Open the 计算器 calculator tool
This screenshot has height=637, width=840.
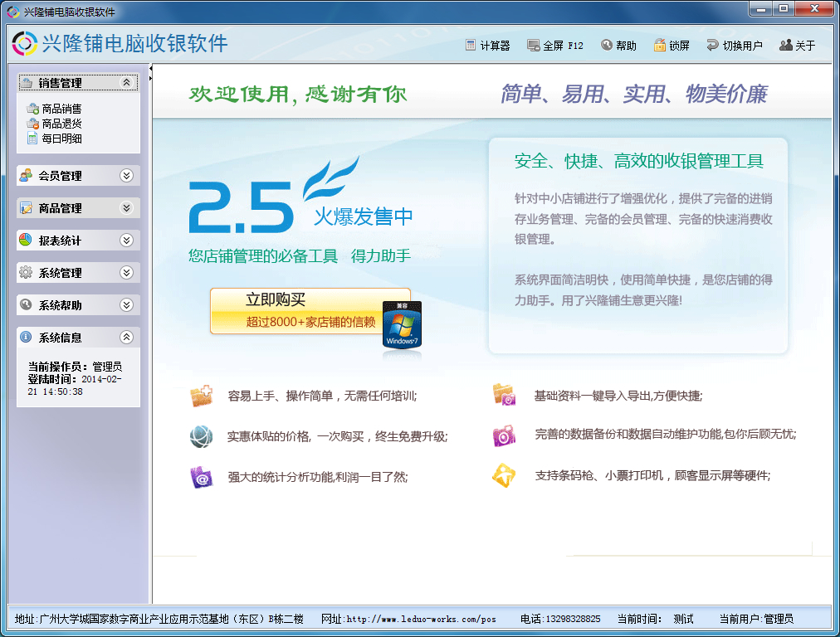[x=487, y=46]
